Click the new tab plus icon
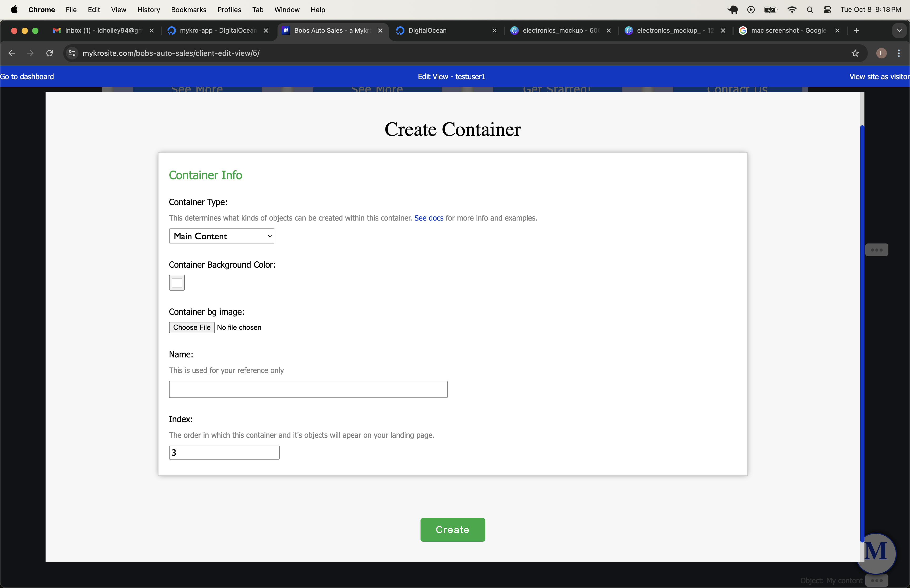 (856, 31)
